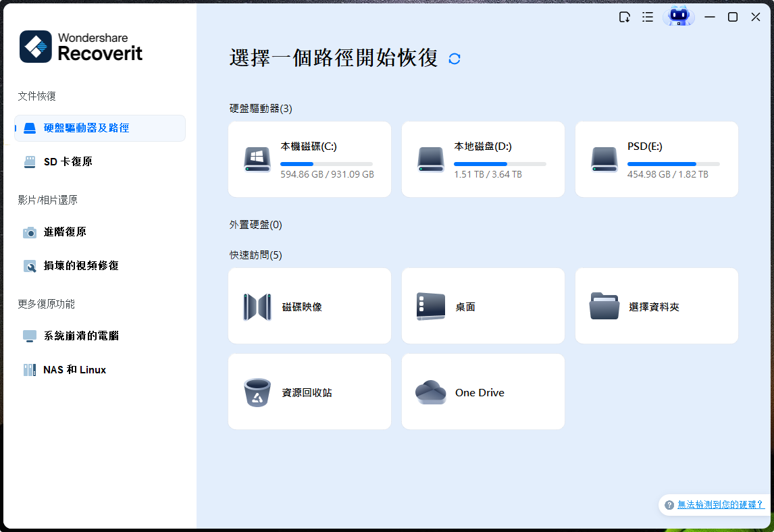Open the 資源回收站 card

(309, 392)
